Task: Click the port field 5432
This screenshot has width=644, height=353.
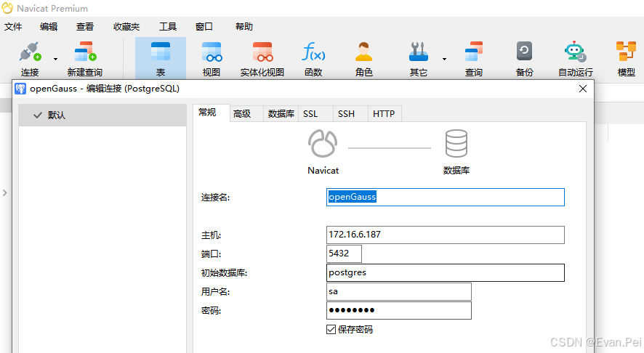Action: pyautogui.click(x=345, y=253)
